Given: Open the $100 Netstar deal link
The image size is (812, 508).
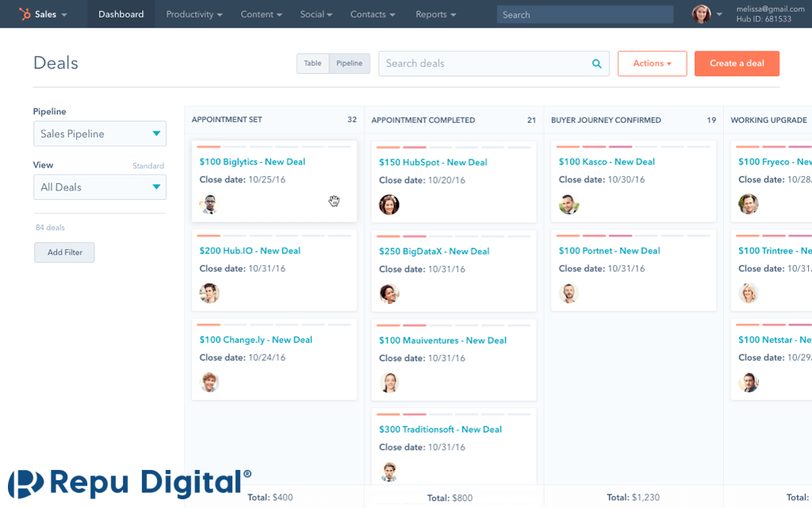Looking at the screenshot, I should [x=775, y=340].
